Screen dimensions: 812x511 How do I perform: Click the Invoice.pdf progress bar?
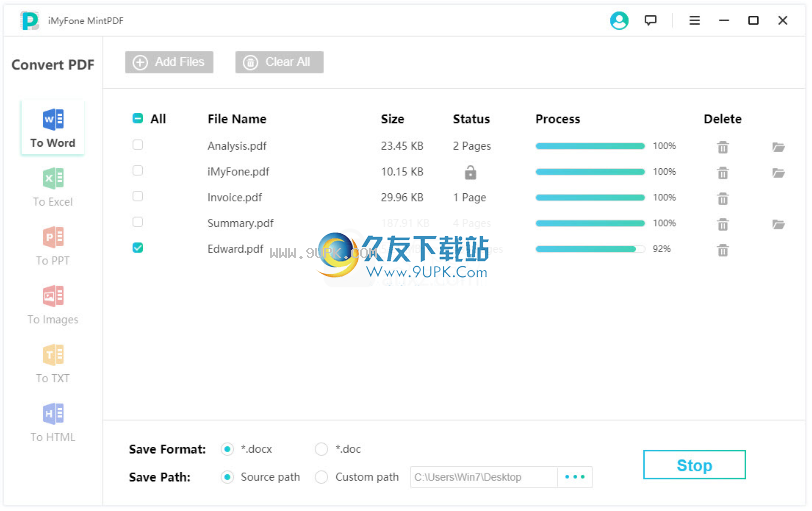[590, 197]
